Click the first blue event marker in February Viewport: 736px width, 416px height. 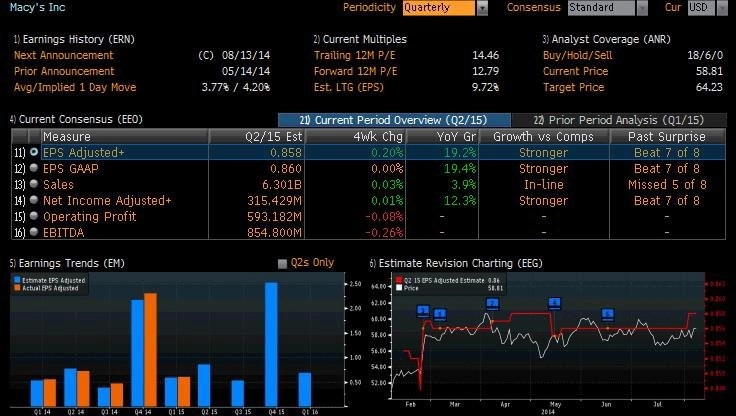(x=423, y=311)
